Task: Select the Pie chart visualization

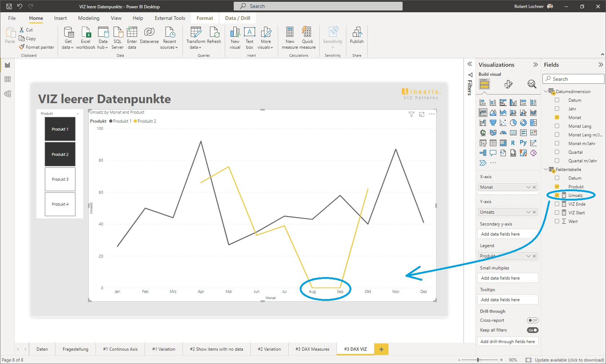Action: (x=513, y=123)
